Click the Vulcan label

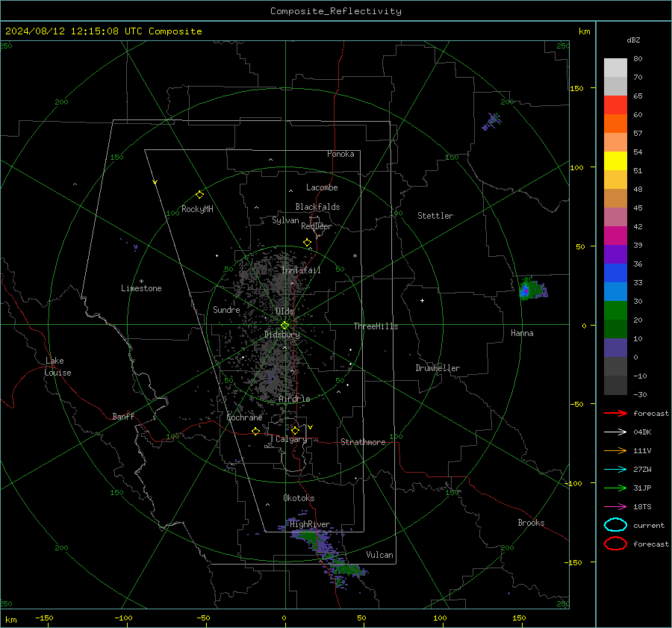pyautogui.click(x=379, y=555)
